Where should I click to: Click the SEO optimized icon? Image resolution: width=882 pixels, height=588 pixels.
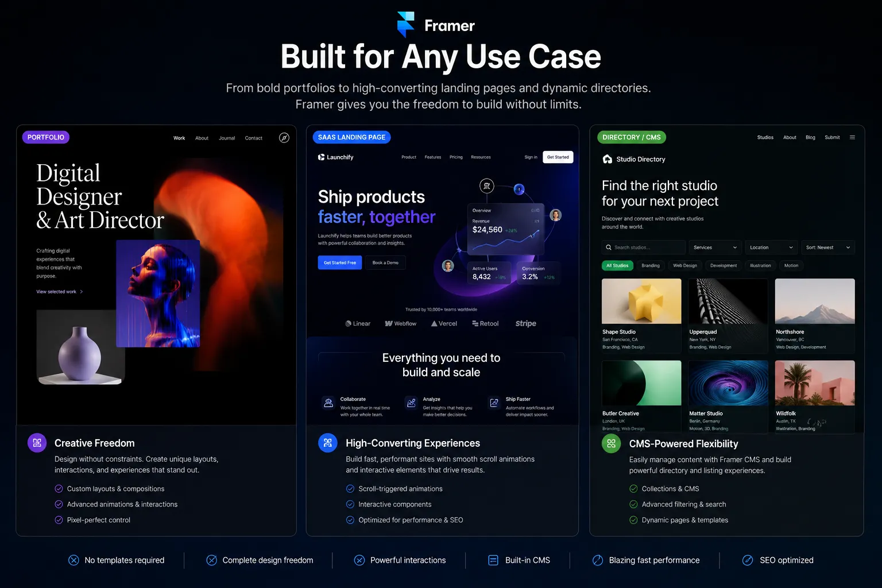(748, 560)
